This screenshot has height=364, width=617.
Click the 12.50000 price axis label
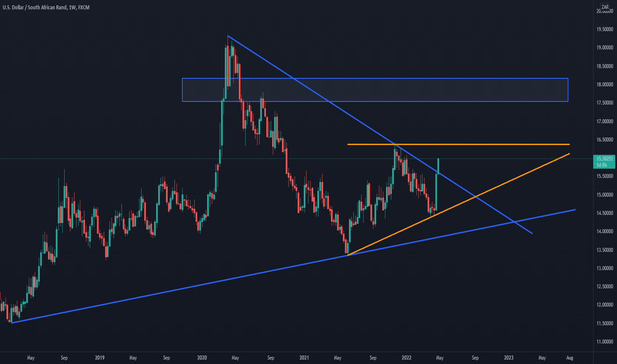coord(604,287)
